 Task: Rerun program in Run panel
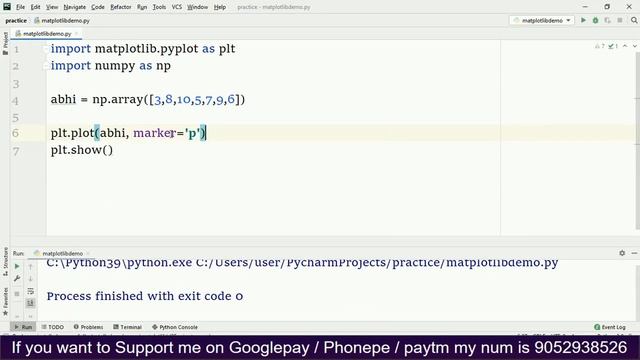17,267
